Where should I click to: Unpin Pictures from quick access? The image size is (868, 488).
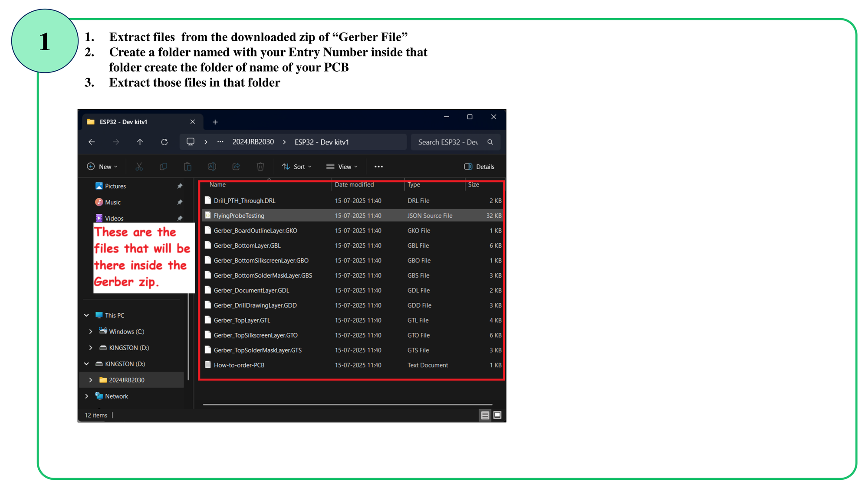point(180,186)
